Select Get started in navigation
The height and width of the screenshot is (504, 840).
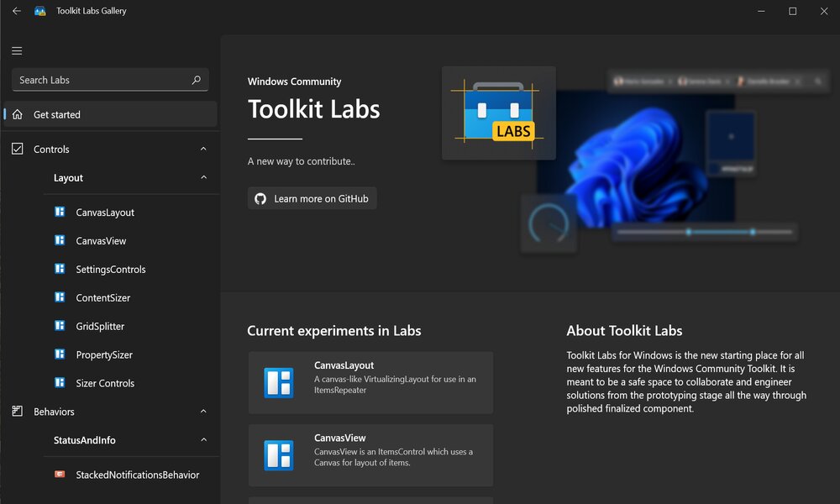pyautogui.click(x=110, y=114)
